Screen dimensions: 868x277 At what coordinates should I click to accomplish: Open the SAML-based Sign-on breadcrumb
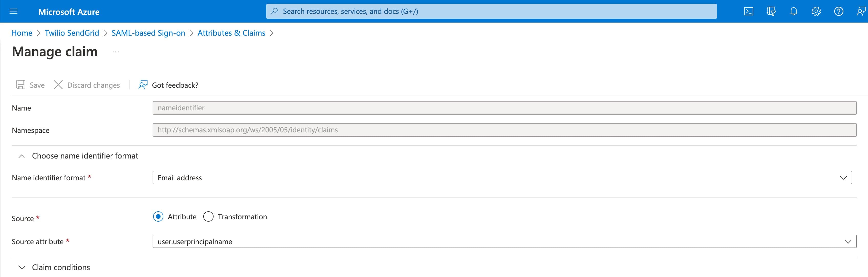148,33
